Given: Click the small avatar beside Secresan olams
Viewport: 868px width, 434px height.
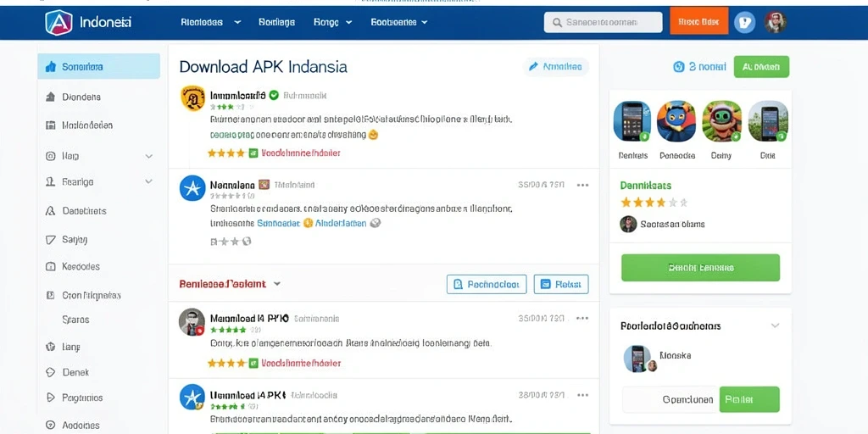Looking at the screenshot, I should click(x=628, y=224).
